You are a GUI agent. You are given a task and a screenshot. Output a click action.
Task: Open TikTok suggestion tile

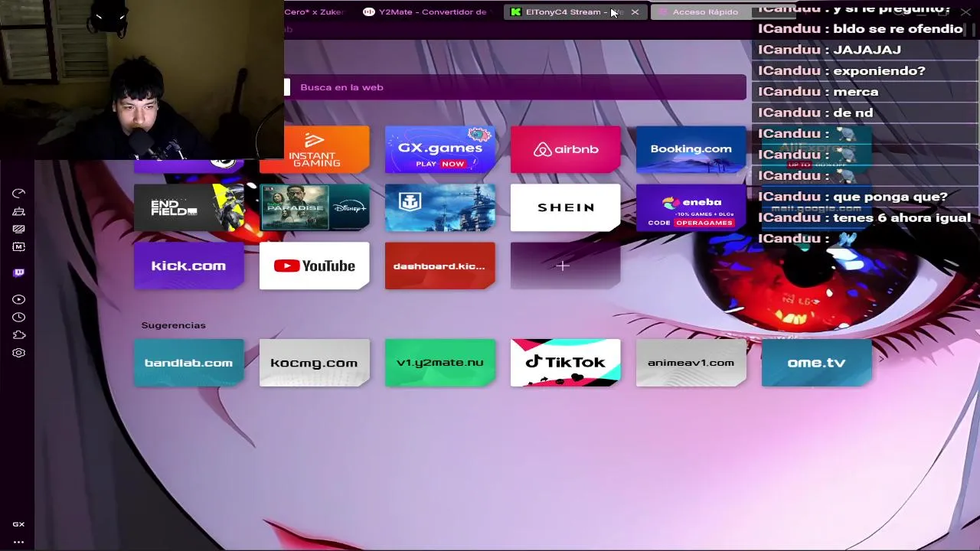tap(565, 363)
